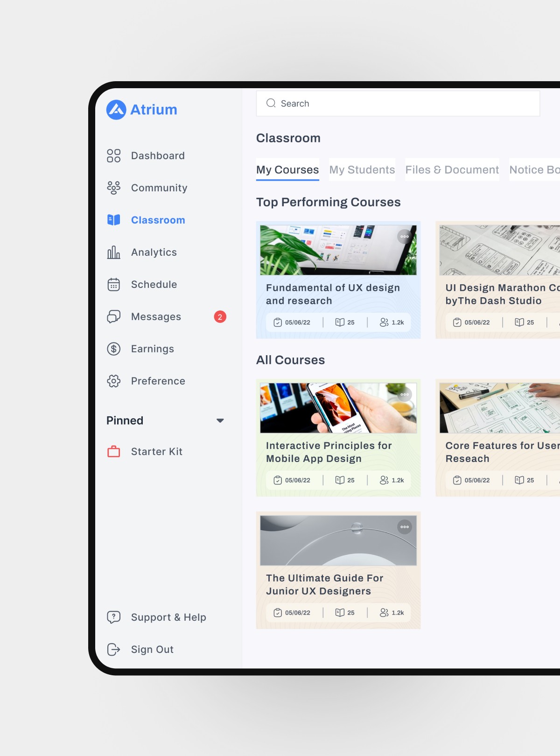Open the Earnings page
Image resolution: width=560 pixels, height=756 pixels.
pyautogui.click(x=153, y=349)
